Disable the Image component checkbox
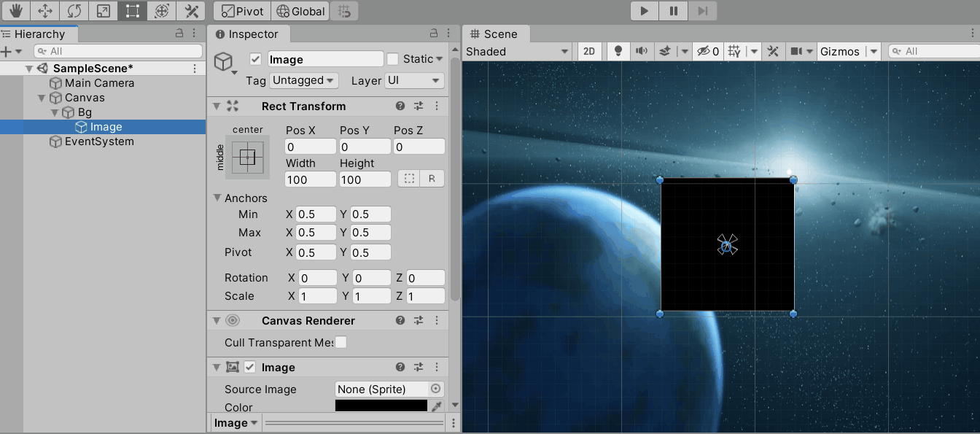This screenshot has width=980, height=434. pyautogui.click(x=249, y=367)
